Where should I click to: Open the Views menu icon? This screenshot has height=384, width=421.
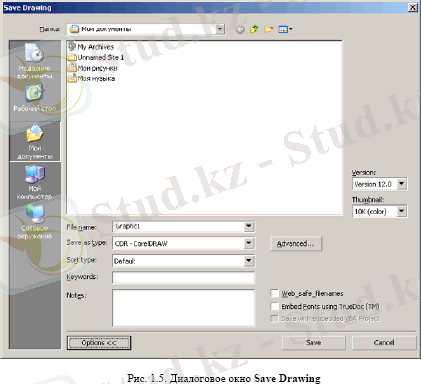(285, 29)
